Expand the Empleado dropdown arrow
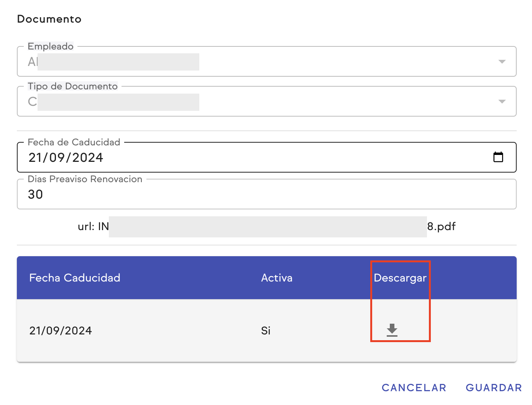This screenshot has width=532, height=405. click(x=502, y=62)
